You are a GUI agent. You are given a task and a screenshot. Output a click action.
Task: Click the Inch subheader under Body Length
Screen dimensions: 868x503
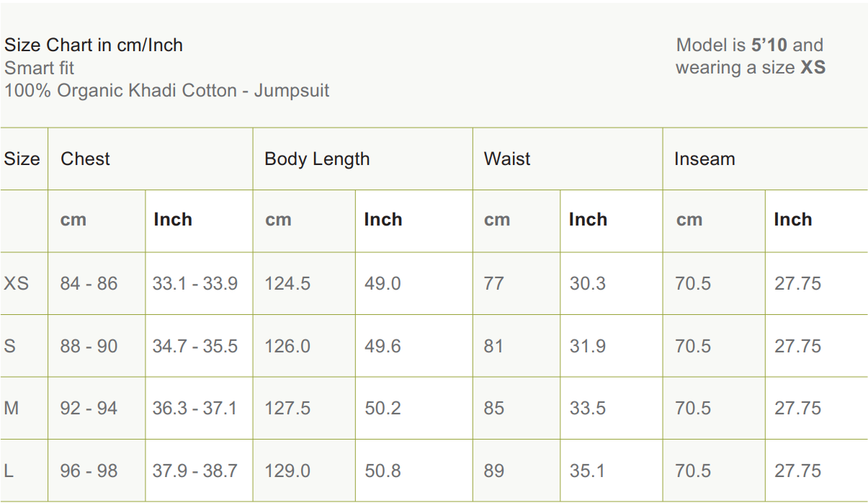pos(382,220)
